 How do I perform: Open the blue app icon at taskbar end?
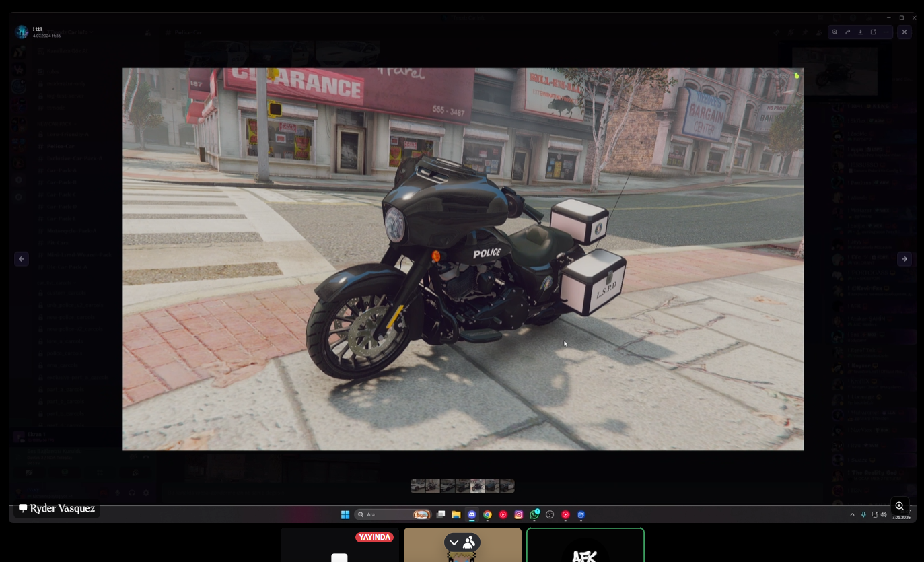pos(581,514)
